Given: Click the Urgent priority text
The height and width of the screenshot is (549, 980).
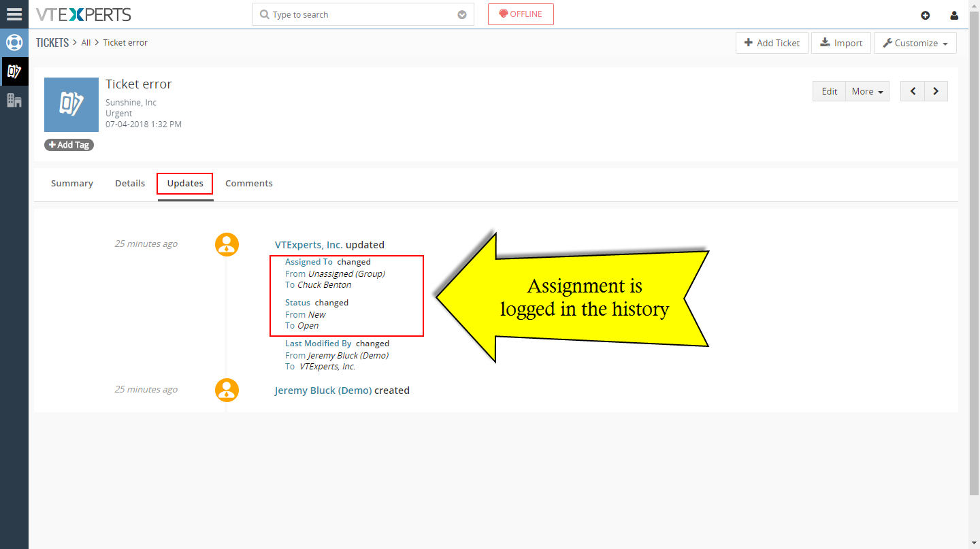Looking at the screenshot, I should point(119,114).
